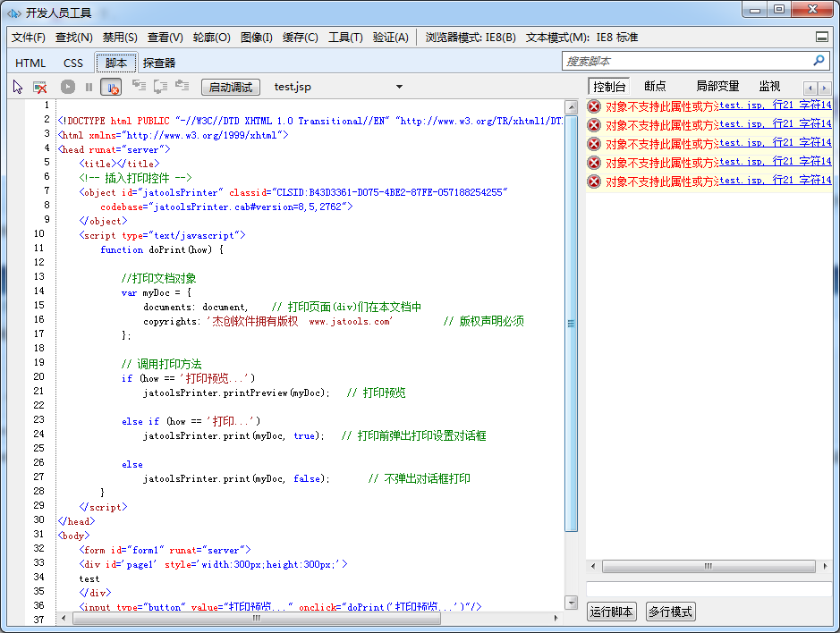Open the 文件(F) menu
The height and width of the screenshot is (633, 840).
point(29,38)
